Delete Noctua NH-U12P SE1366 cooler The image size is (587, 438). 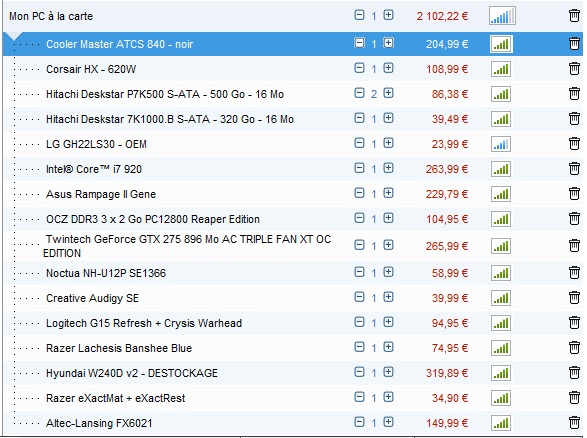pos(574,273)
